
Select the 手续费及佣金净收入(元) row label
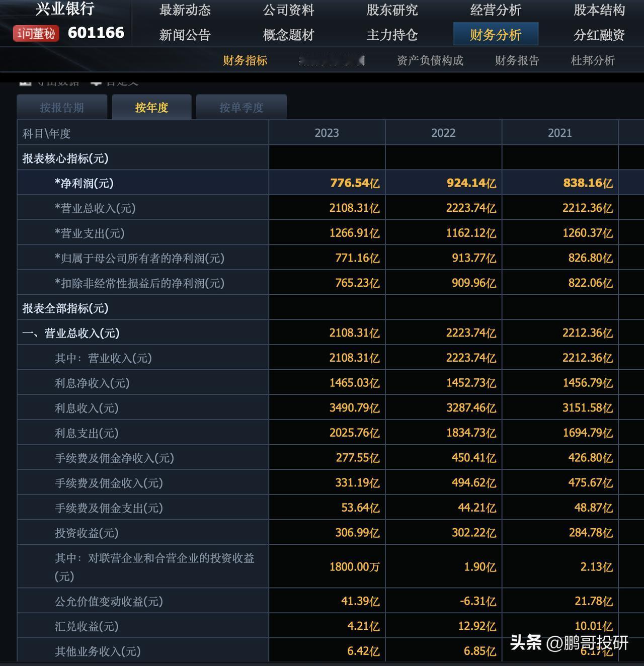114,458
